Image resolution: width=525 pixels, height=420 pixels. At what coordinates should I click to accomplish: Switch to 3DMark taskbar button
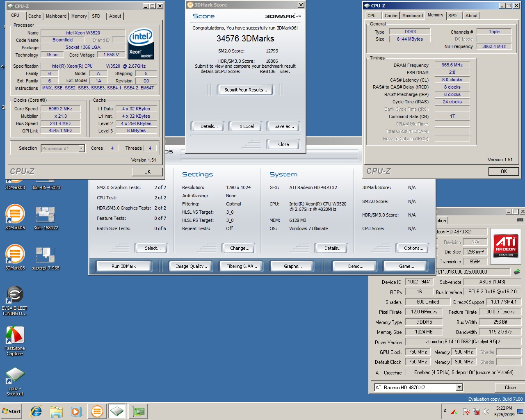pyautogui.click(x=97, y=411)
